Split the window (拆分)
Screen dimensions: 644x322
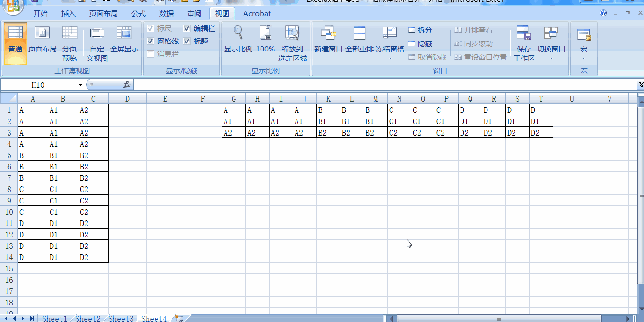coord(420,30)
